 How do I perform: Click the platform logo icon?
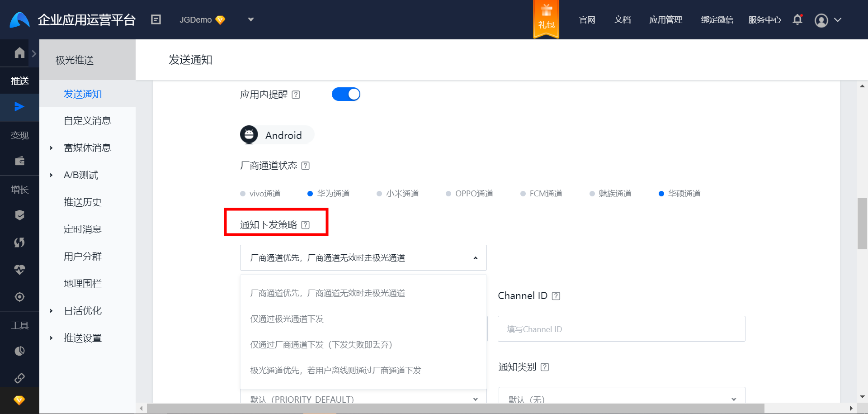(19, 20)
